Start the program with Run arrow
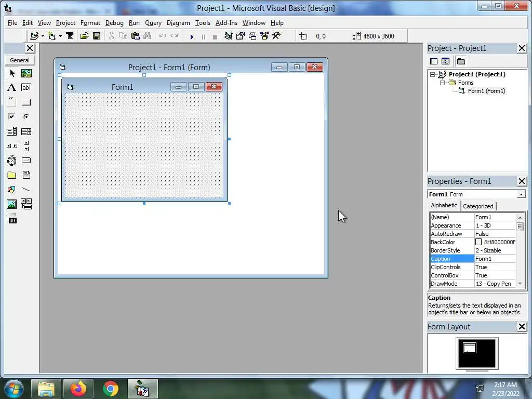This screenshot has height=399, width=532. [x=192, y=37]
